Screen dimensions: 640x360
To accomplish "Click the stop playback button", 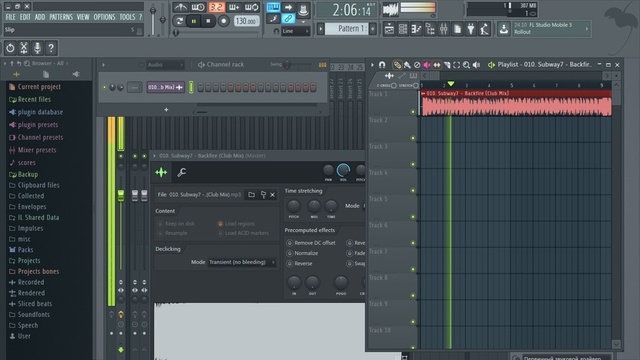I will pos(208,21).
